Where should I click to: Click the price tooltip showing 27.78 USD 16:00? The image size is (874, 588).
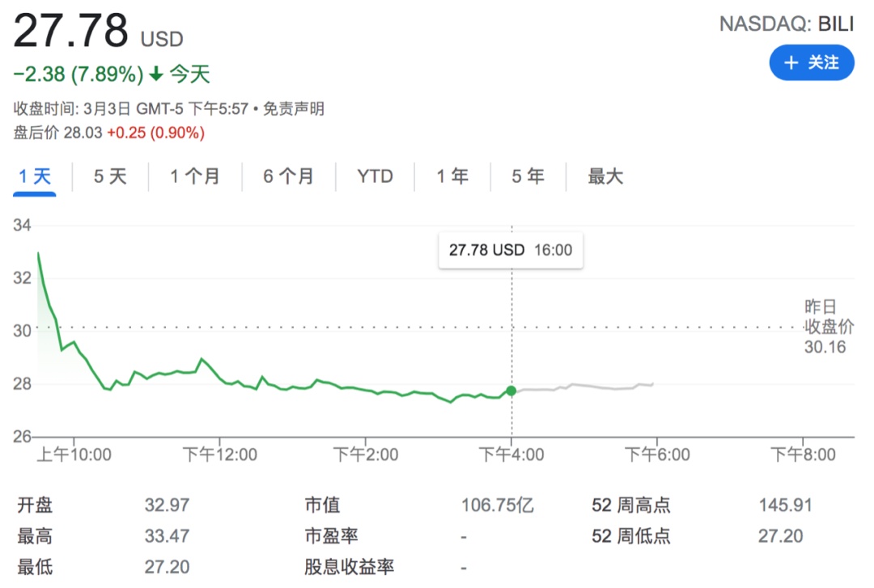[x=510, y=250]
